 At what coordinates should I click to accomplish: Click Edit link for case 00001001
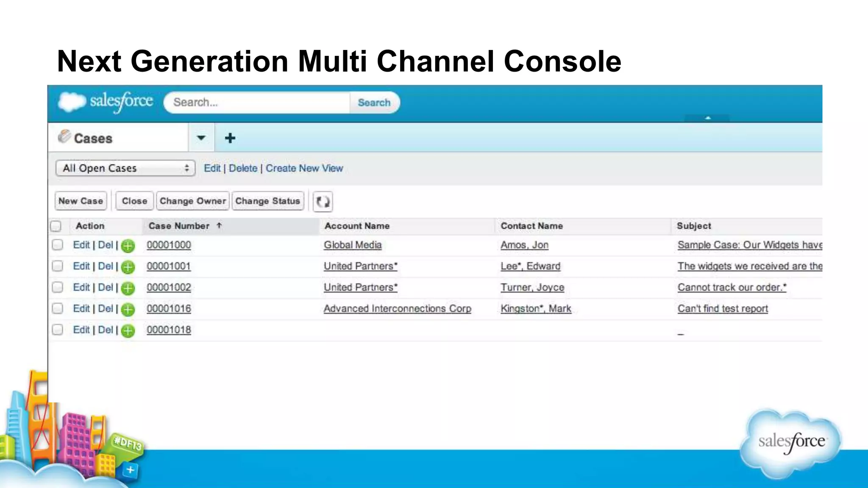click(x=81, y=266)
